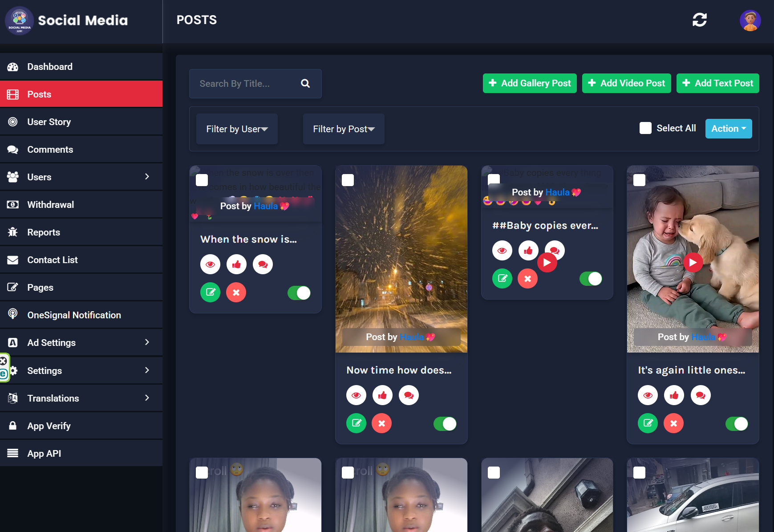The image size is (774, 532).
Task: Open the user profile avatar menu
Action: coord(750,20)
